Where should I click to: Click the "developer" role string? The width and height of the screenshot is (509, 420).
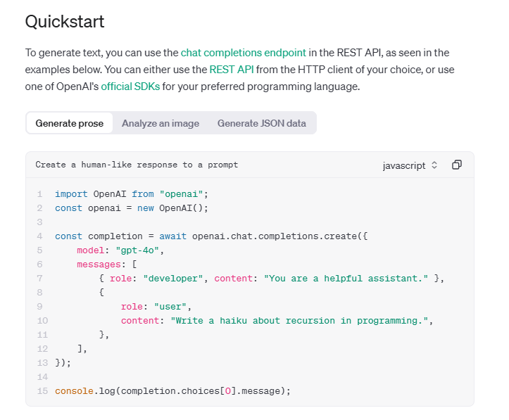point(175,279)
